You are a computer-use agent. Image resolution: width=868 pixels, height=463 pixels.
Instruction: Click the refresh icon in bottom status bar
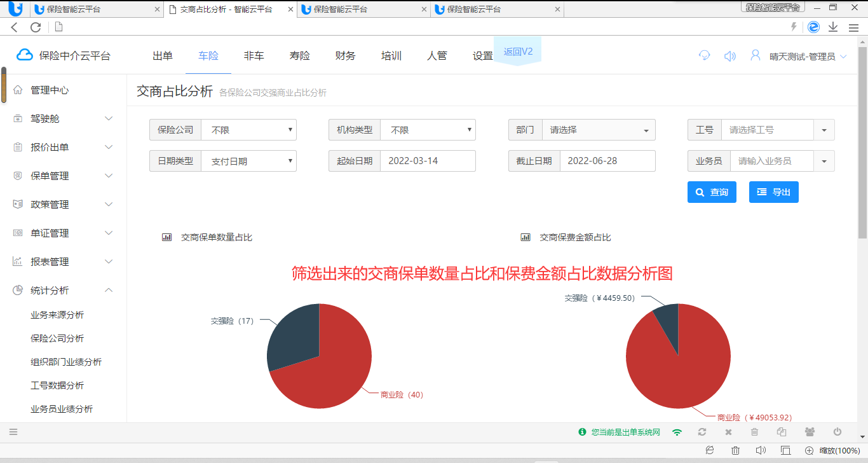[702, 432]
